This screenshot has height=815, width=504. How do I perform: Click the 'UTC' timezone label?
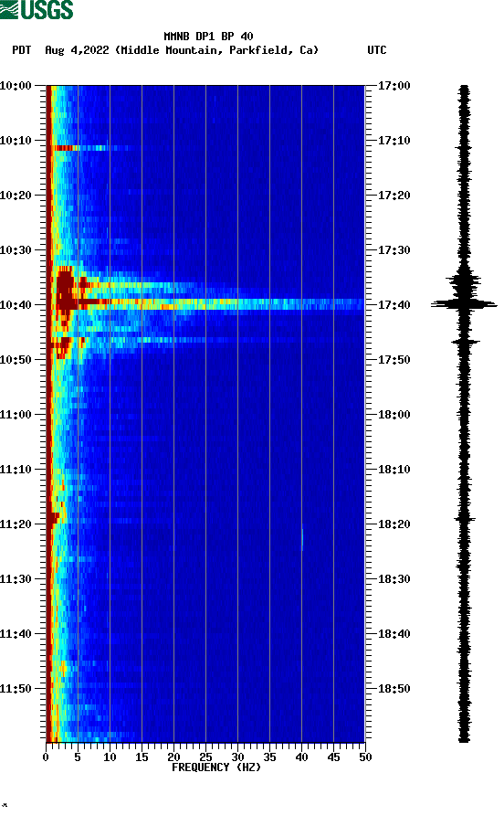[377, 50]
